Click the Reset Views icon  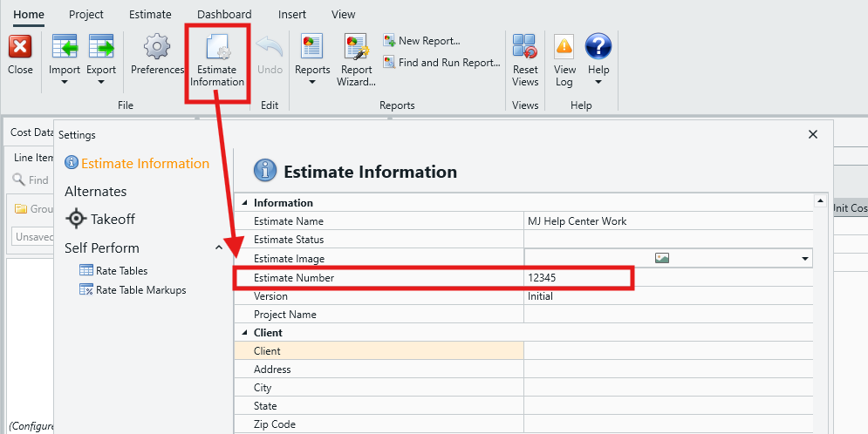point(525,59)
